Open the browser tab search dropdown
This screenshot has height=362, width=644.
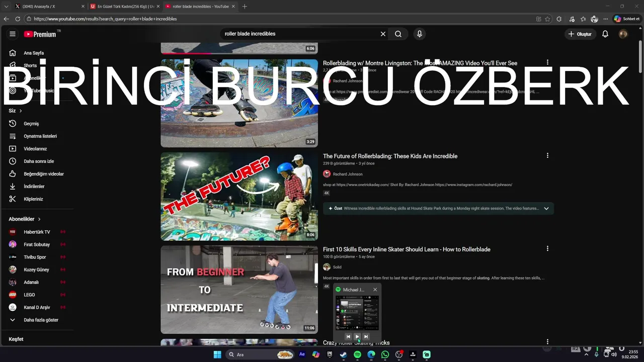(x=6, y=7)
